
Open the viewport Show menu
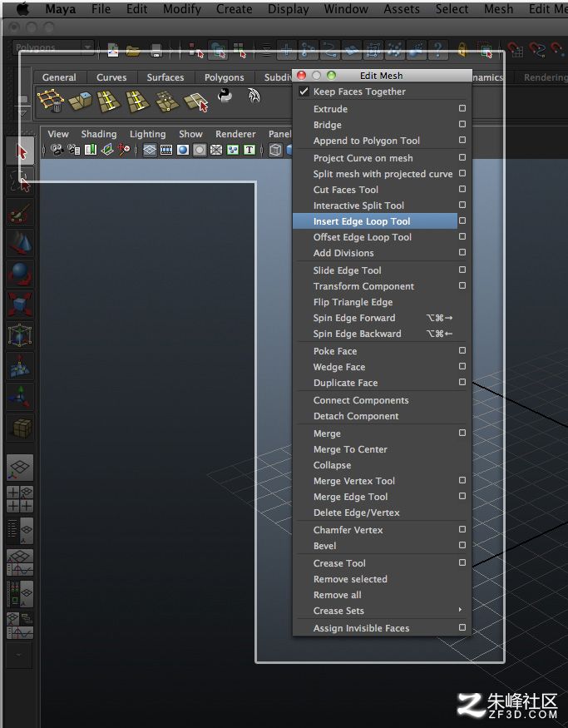coord(190,134)
